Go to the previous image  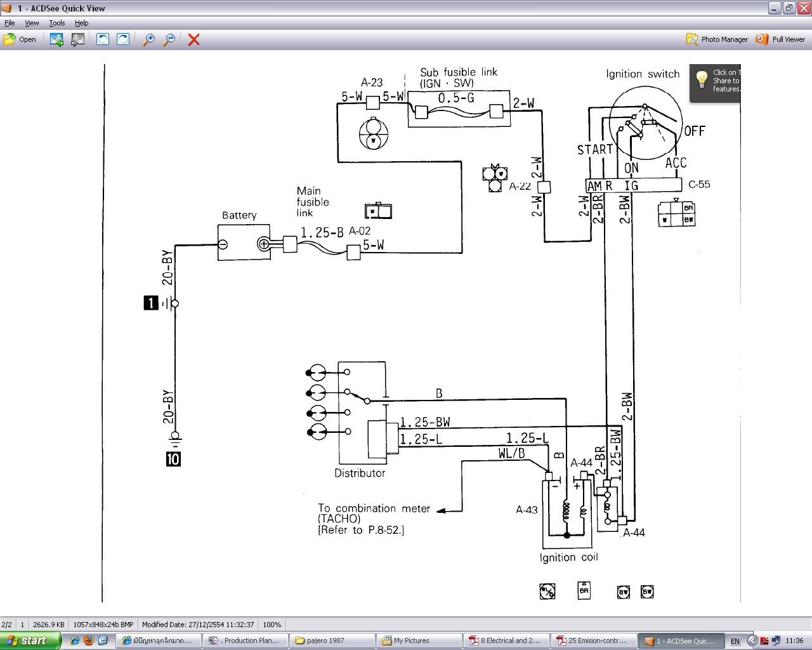click(x=56, y=39)
